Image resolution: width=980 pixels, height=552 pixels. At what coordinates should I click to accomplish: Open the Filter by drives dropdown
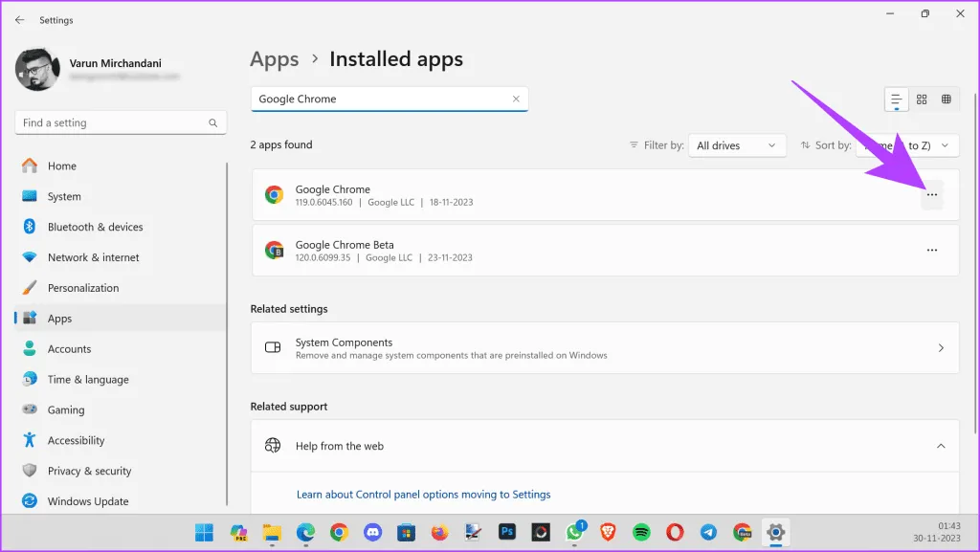click(736, 145)
